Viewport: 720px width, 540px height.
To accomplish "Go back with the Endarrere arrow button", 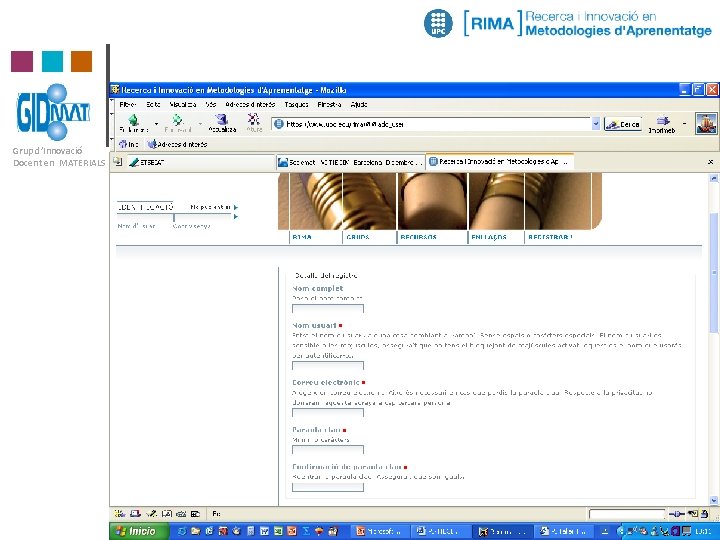I will 133,123.
